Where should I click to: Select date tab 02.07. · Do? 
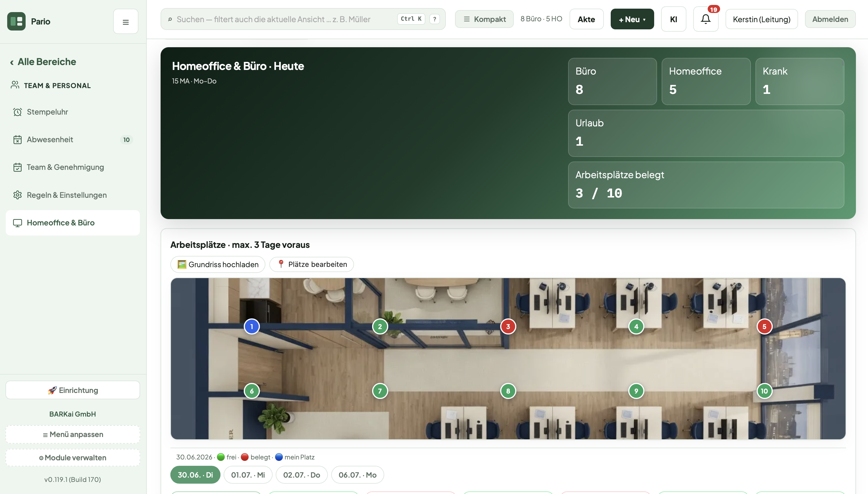[x=302, y=475]
